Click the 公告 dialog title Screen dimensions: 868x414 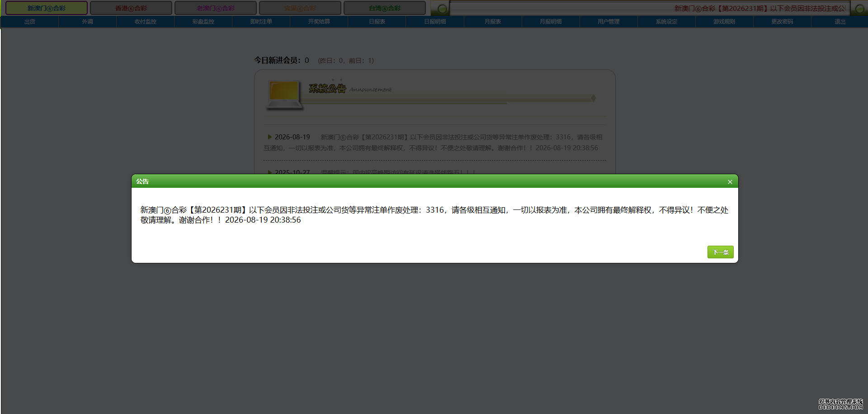(x=142, y=181)
